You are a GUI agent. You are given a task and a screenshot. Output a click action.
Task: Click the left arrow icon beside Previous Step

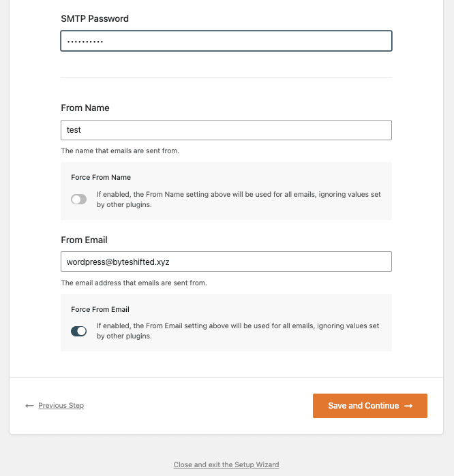tap(29, 406)
